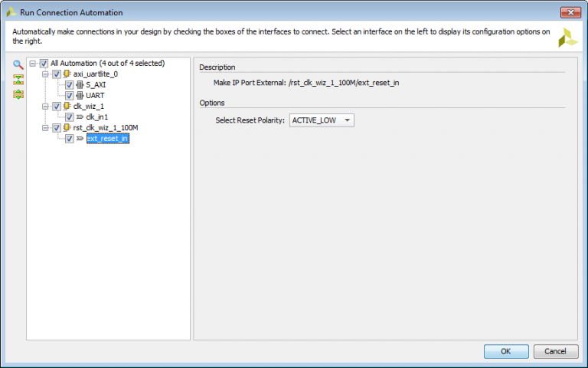Click the S_AXI interface icon
The height and width of the screenshot is (368, 588).
[x=80, y=85]
